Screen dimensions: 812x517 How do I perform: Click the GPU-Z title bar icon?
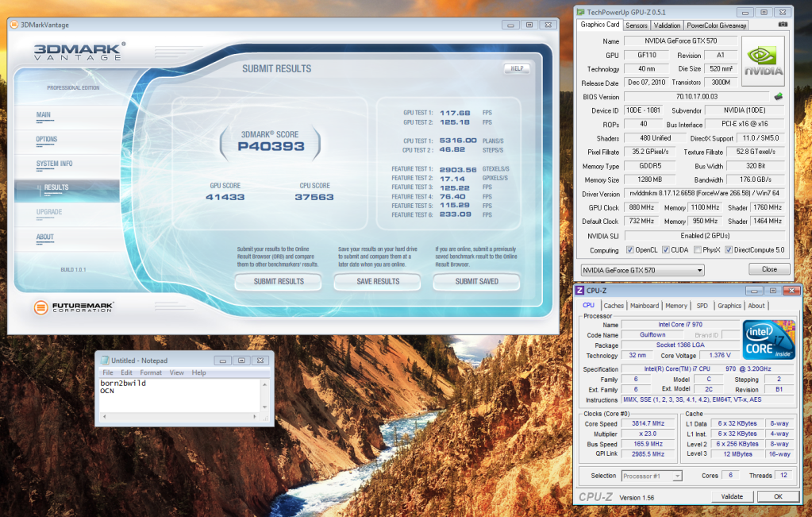coord(581,12)
